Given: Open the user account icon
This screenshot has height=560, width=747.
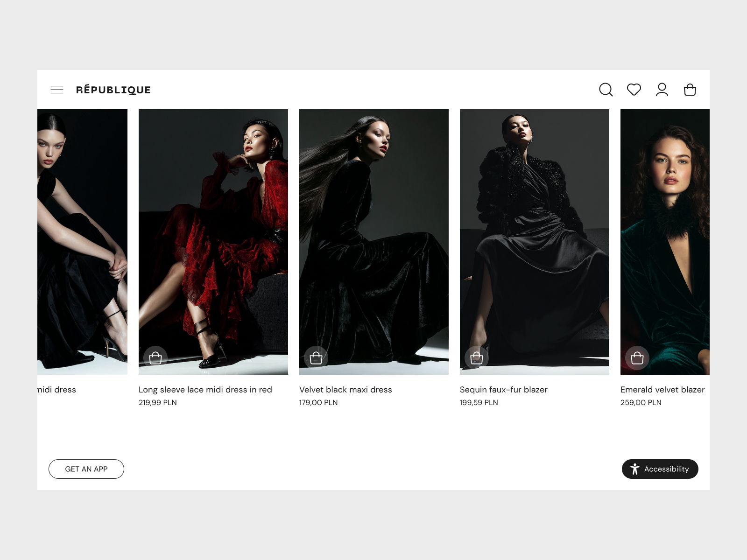Looking at the screenshot, I should tap(662, 90).
